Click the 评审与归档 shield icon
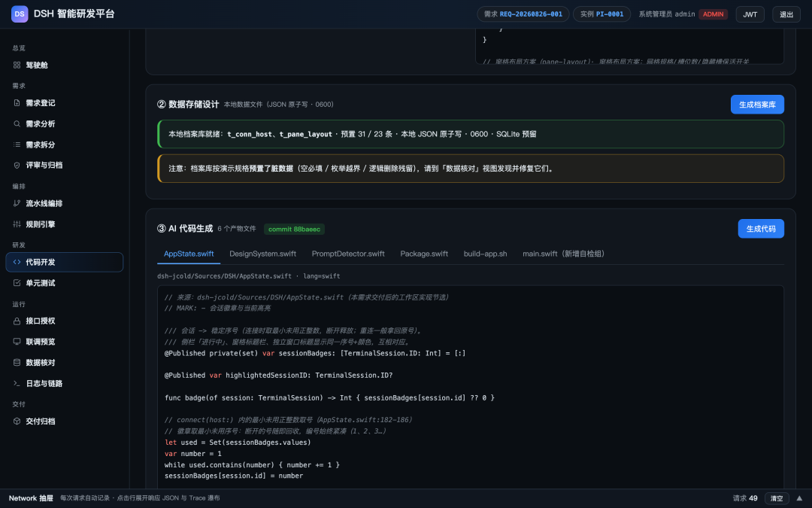The height and width of the screenshot is (508, 812). pyautogui.click(x=17, y=166)
